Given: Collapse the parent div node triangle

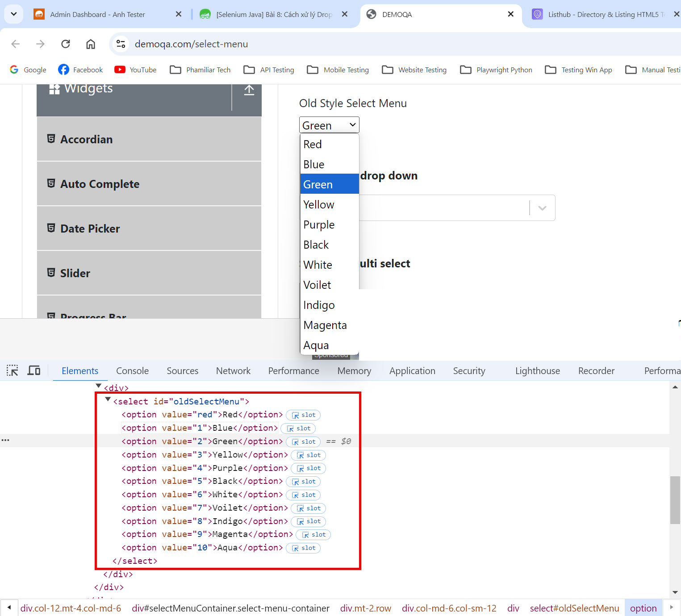Looking at the screenshot, I should click(99, 386).
